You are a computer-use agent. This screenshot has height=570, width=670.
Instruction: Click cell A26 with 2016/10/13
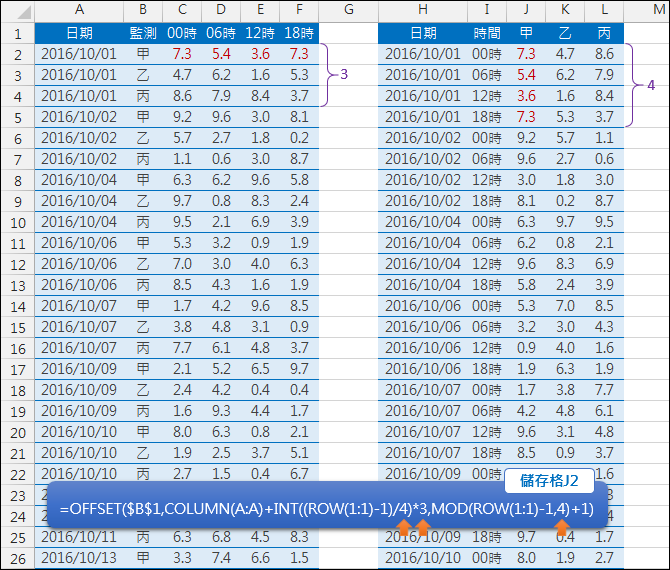pyautogui.click(x=79, y=558)
